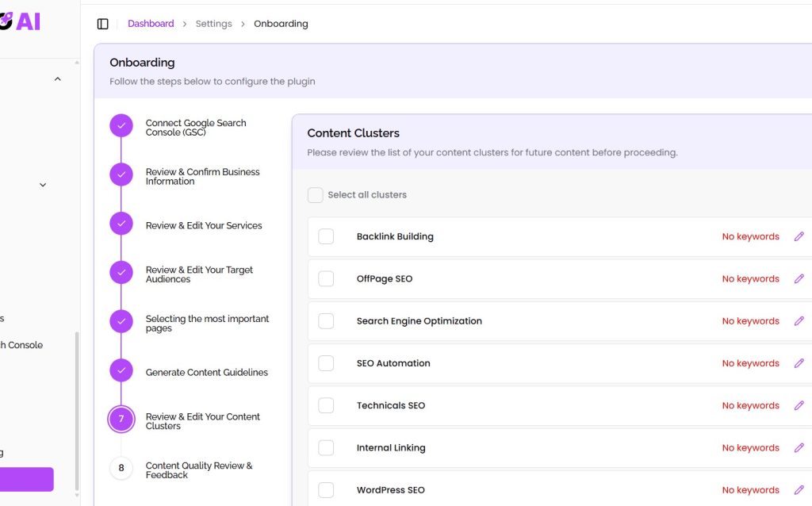
Task: Collapse the sidebar section with up chevron
Action: point(57,79)
